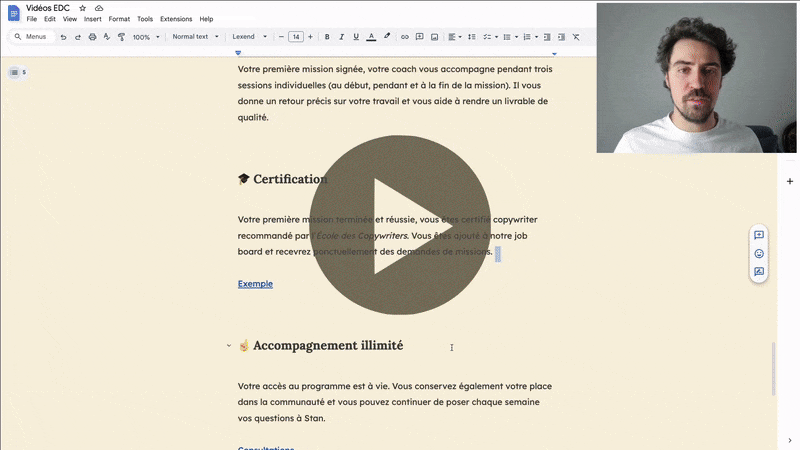Open the Lexend font dropdown
The image size is (800, 450).
[x=250, y=37]
